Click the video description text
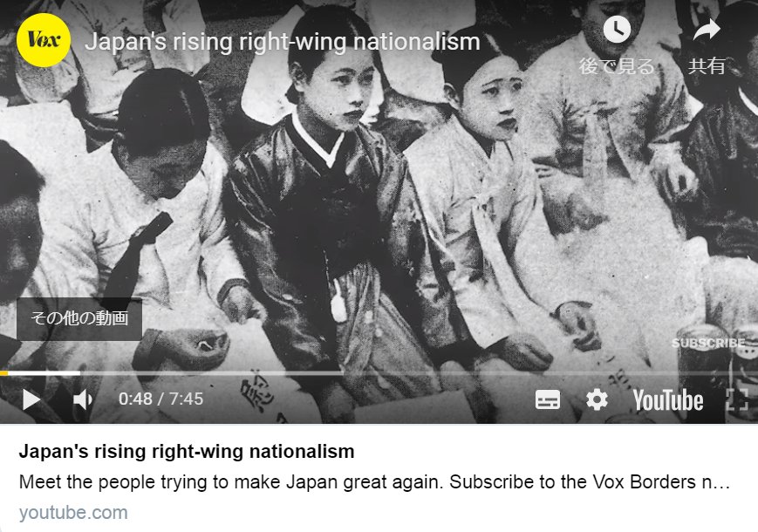 (374, 481)
